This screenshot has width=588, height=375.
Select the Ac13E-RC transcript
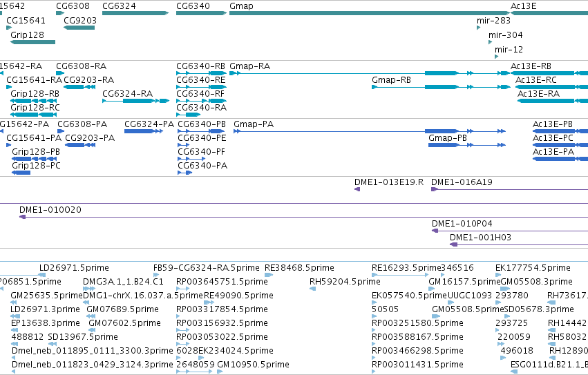coord(551,87)
